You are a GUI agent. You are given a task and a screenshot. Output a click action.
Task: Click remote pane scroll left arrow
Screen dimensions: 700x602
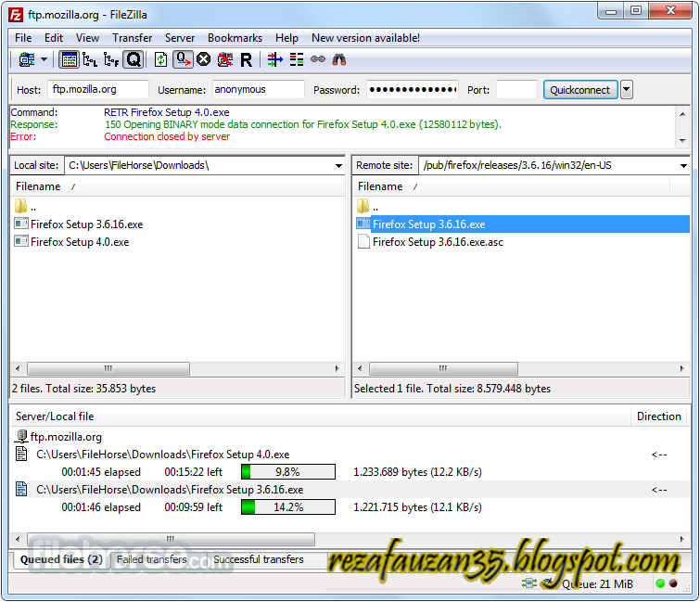click(360, 369)
